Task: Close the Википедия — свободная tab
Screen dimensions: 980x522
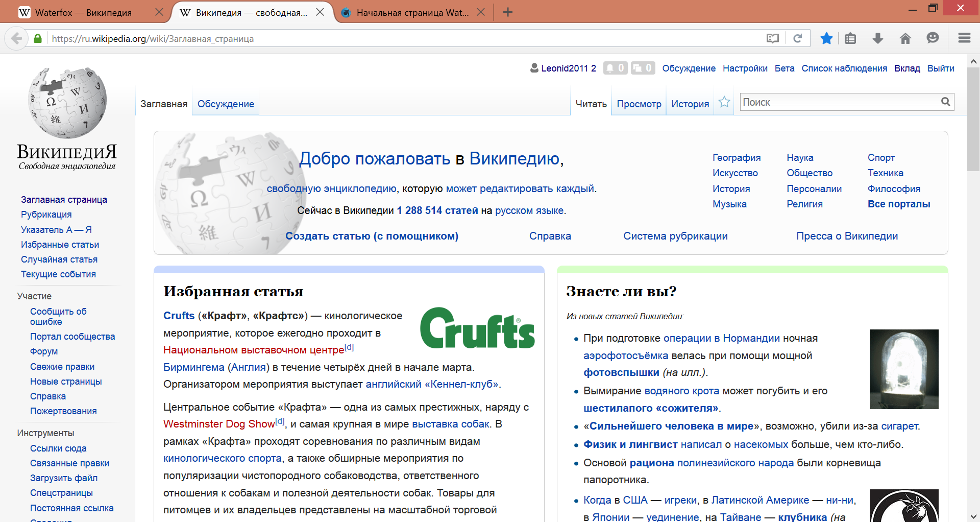Action: point(320,12)
